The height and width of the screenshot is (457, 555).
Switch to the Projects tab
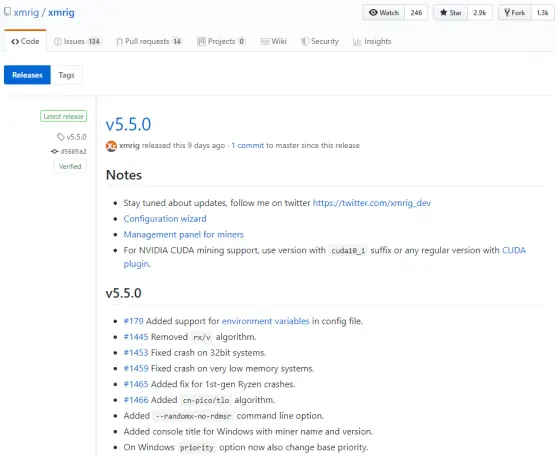(221, 41)
